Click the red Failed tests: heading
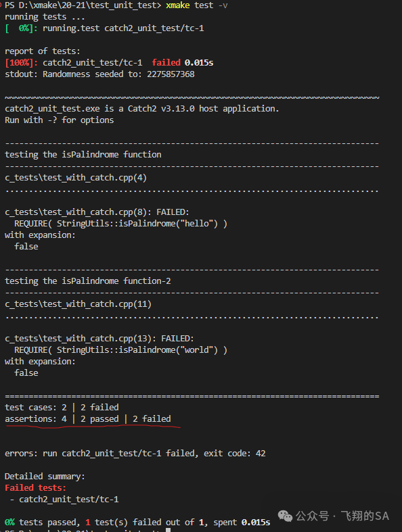The height and width of the screenshot is (532, 402). (x=35, y=487)
